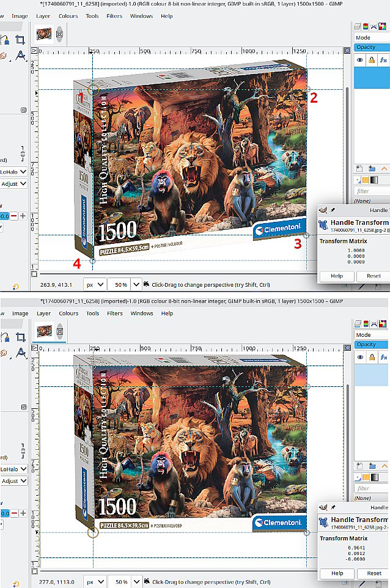Click Reset in bottom Handle Transform dialog

point(373,573)
